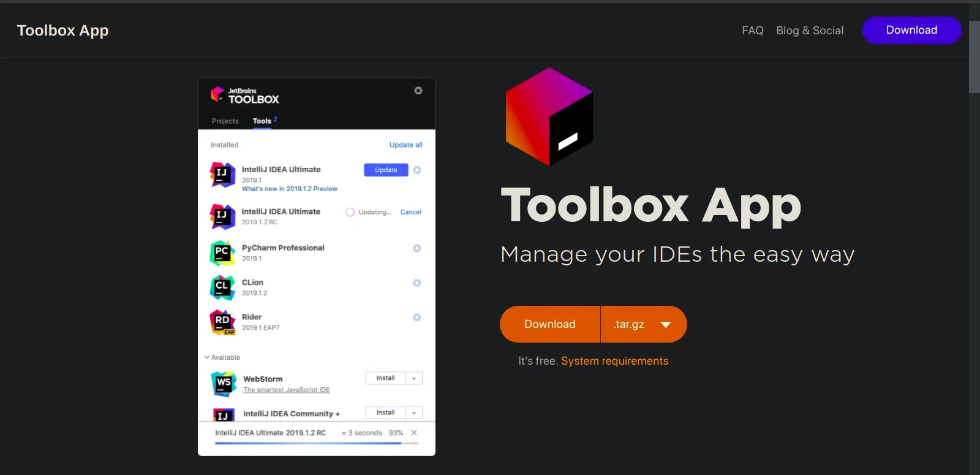Switch to the Projects tab
The height and width of the screenshot is (475, 980).
coord(225,121)
